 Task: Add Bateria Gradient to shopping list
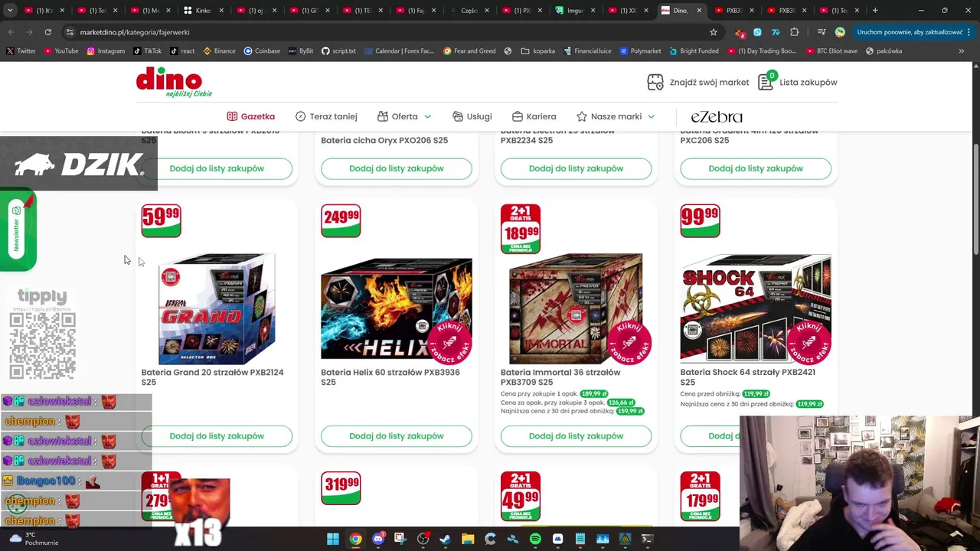[756, 168]
